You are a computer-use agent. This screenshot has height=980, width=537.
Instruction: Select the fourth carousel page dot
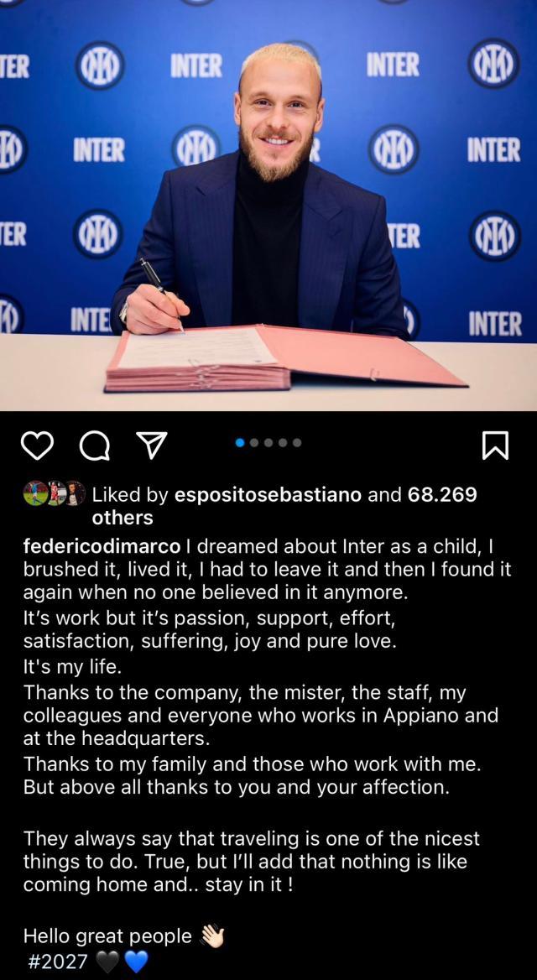tap(283, 442)
